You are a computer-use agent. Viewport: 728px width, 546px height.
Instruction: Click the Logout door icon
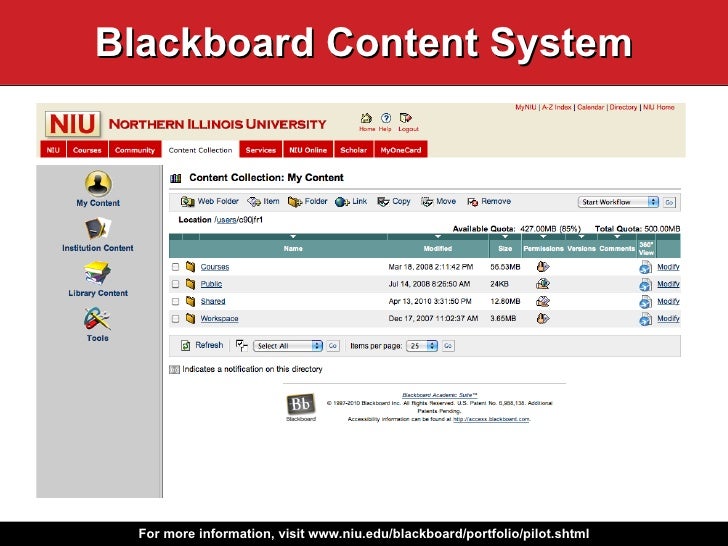point(406,118)
